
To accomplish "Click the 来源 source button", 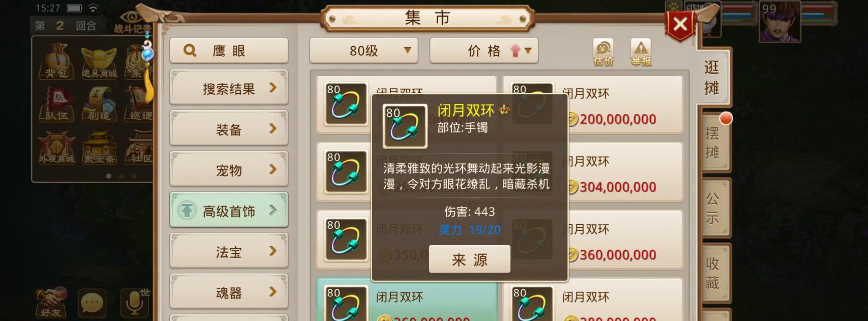I will (x=469, y=259).
